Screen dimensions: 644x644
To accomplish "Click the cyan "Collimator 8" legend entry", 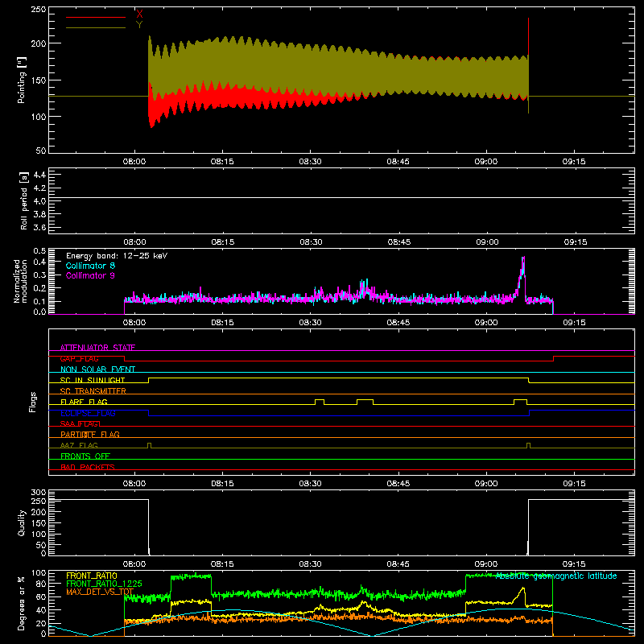I will (x=90, y=266).
